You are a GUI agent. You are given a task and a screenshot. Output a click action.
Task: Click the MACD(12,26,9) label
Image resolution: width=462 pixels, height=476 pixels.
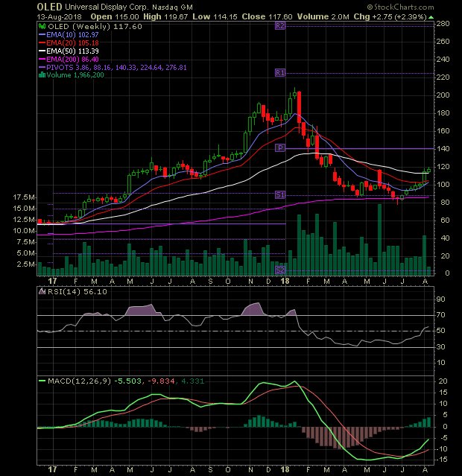point(80,381)
